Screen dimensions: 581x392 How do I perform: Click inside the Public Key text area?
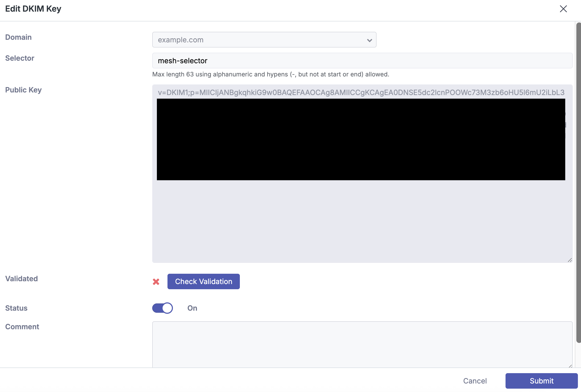[362, 219]
